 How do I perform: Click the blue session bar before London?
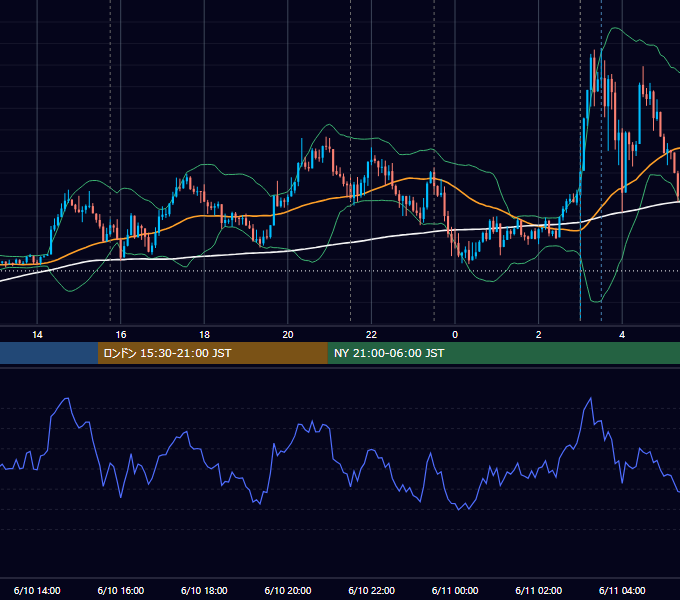pos(49,353)
